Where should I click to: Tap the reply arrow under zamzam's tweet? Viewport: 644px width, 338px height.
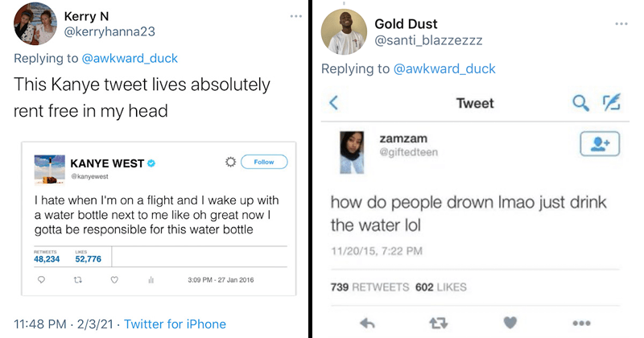tap(367, 323)
